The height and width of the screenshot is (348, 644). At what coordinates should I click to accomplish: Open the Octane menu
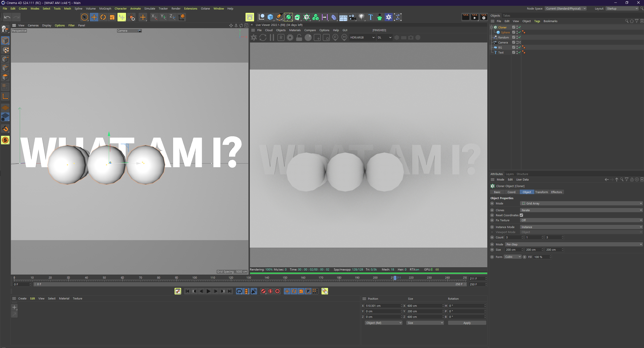(x=205, y=9)
